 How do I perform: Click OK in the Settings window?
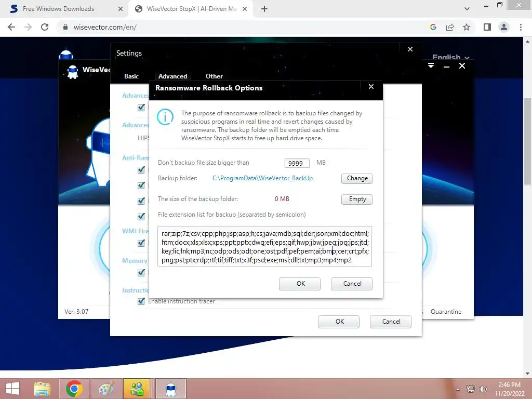click(x=339, y=322)
